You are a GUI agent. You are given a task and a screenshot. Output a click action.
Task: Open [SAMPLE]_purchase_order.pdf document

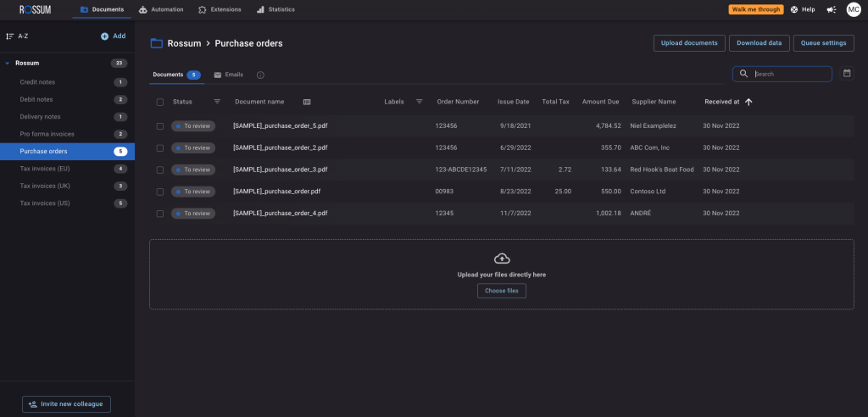pos(277,192)
